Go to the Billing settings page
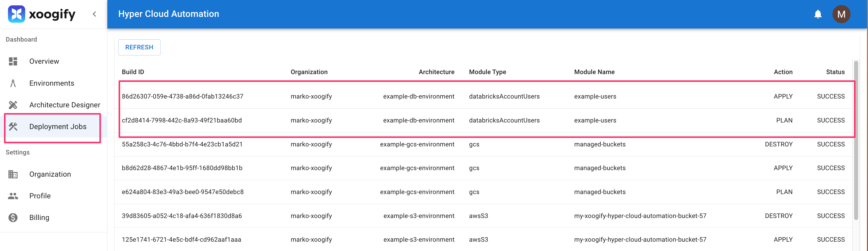Image resolution: width=868 pixels, height=251 pixels. pyautogui.click(x=39, y=218)
